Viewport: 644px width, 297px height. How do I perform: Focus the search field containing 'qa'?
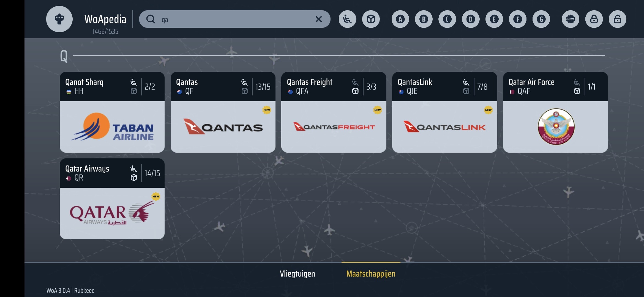tap(234, 19)
